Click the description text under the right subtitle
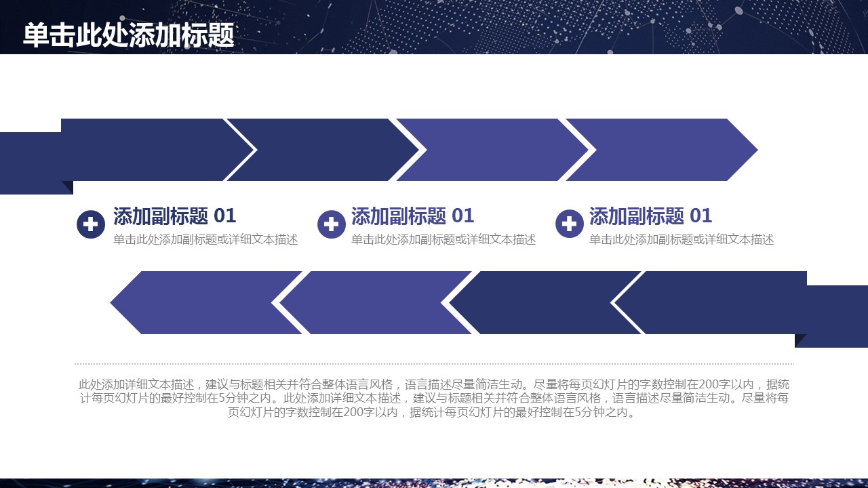 682,240
